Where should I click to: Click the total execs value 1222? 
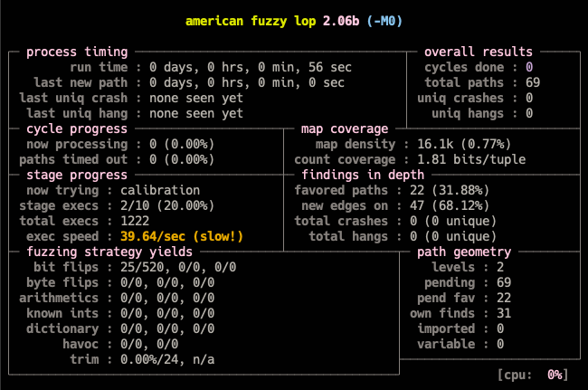pos(164,221)
